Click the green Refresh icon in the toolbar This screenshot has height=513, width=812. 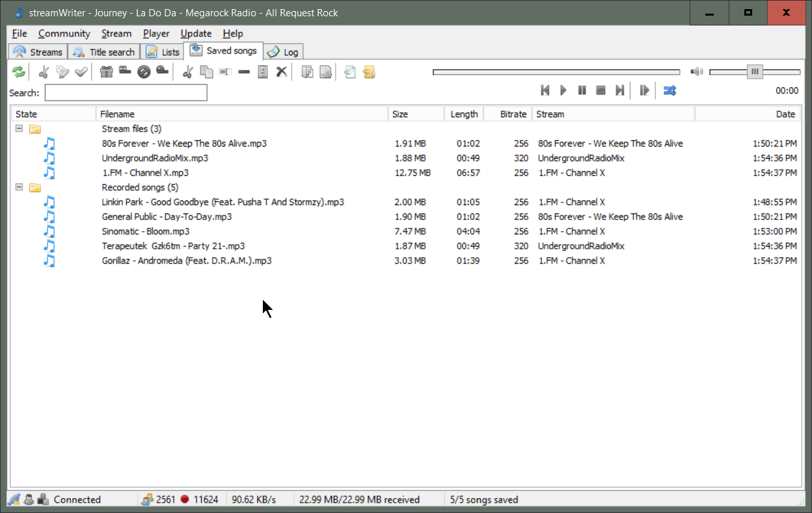[19, 72]
